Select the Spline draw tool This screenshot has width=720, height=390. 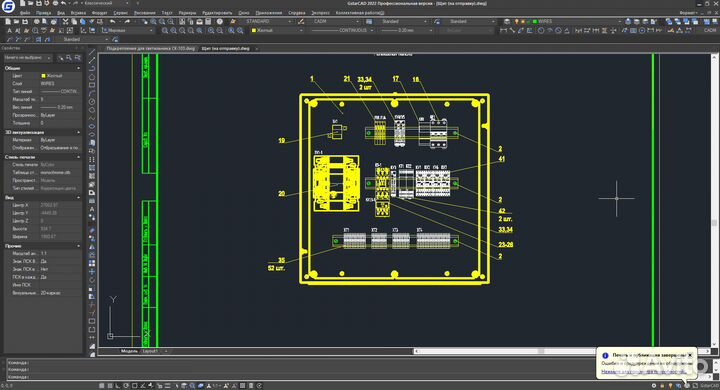pos(92,118)
